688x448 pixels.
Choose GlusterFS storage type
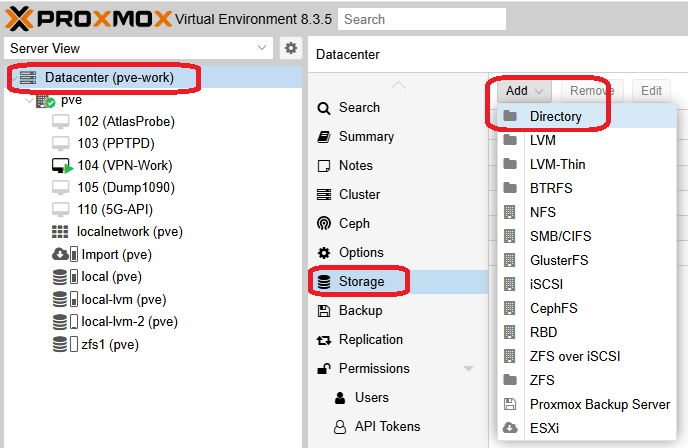(x=587, y=260)
